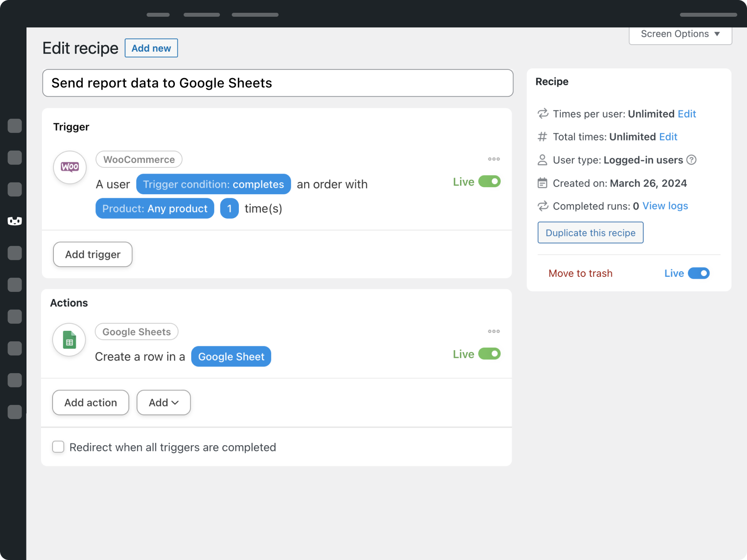The image size is (747, 560).
Task: Open the Trigger condition completes selector
Action: [213, 184]
